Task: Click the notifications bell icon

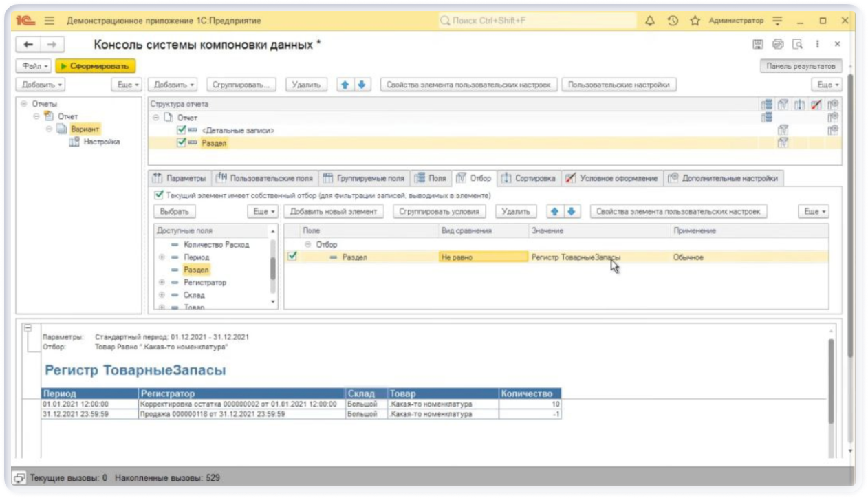Action: [x=650, y=21]
